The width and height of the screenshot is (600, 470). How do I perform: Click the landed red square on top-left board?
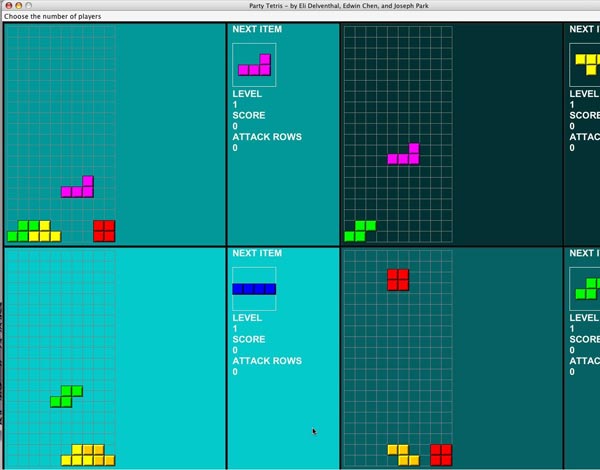(x=104, y=231)
